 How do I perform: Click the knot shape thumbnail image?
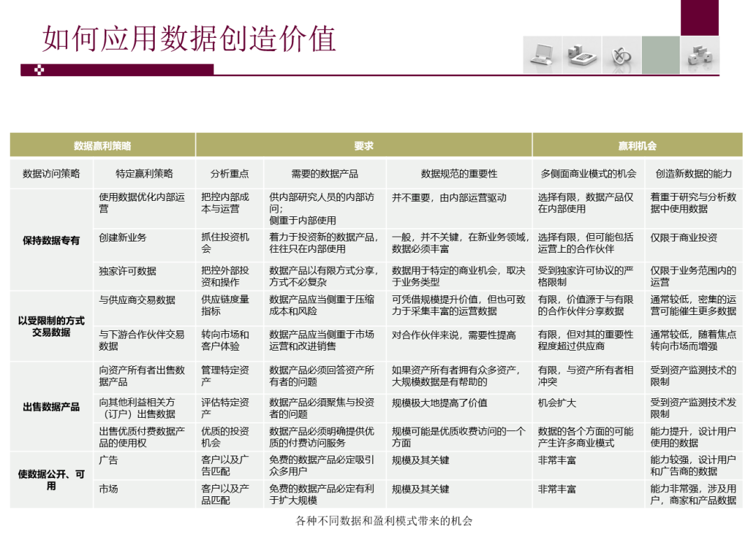click(x=622, y=55)
